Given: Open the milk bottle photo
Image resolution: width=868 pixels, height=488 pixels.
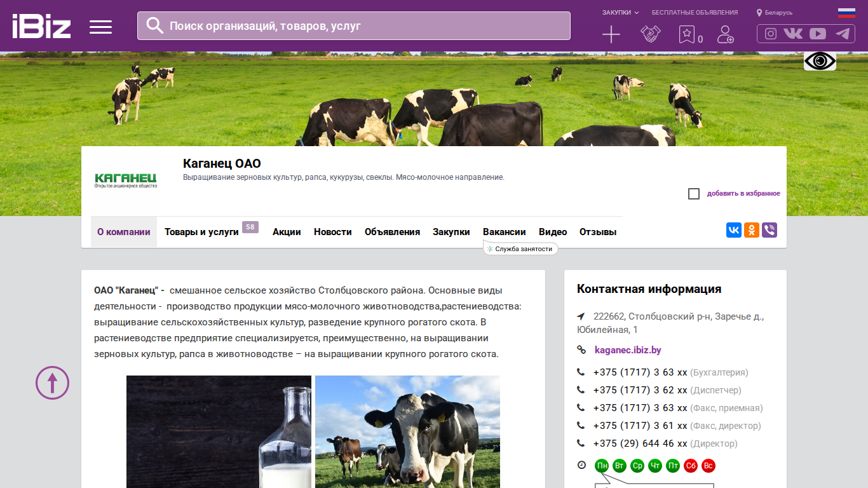Looking at the screenshot, I should point(219,431).
